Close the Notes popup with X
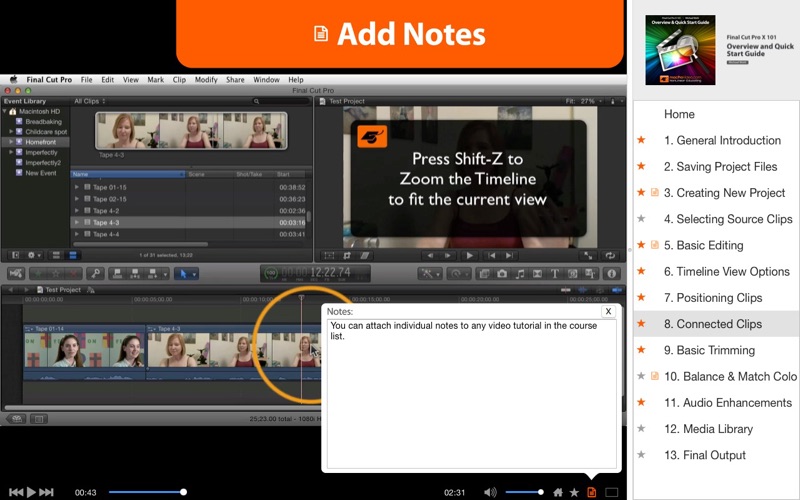The height and width of the screenshot is (500, 800). pos(607,311)
